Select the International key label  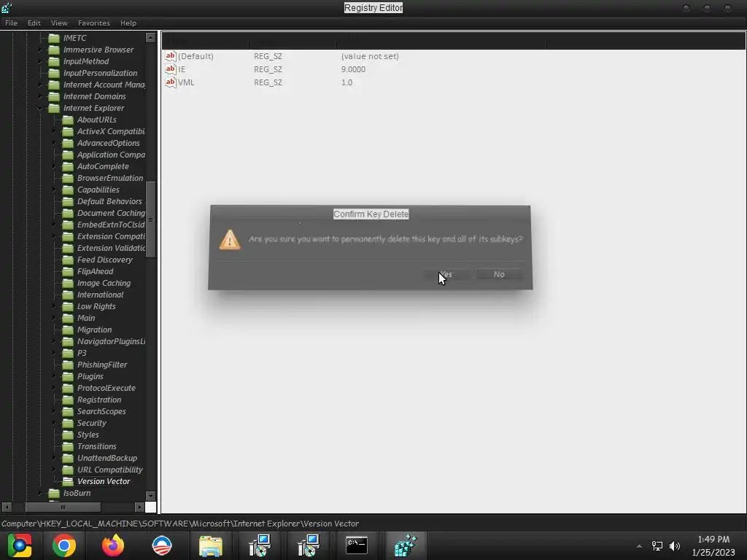[100, 295]
